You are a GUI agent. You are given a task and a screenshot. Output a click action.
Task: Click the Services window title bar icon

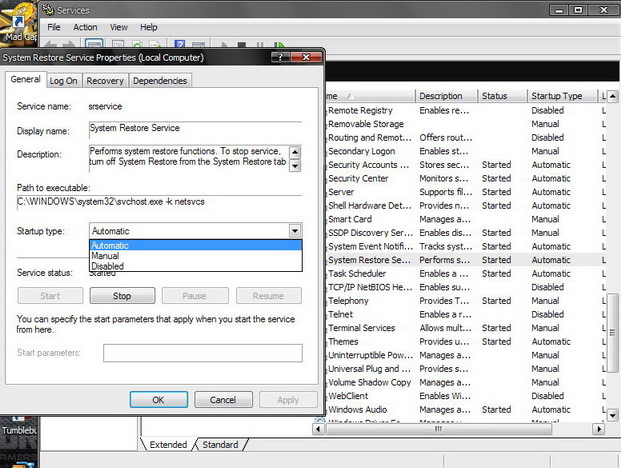49,9
